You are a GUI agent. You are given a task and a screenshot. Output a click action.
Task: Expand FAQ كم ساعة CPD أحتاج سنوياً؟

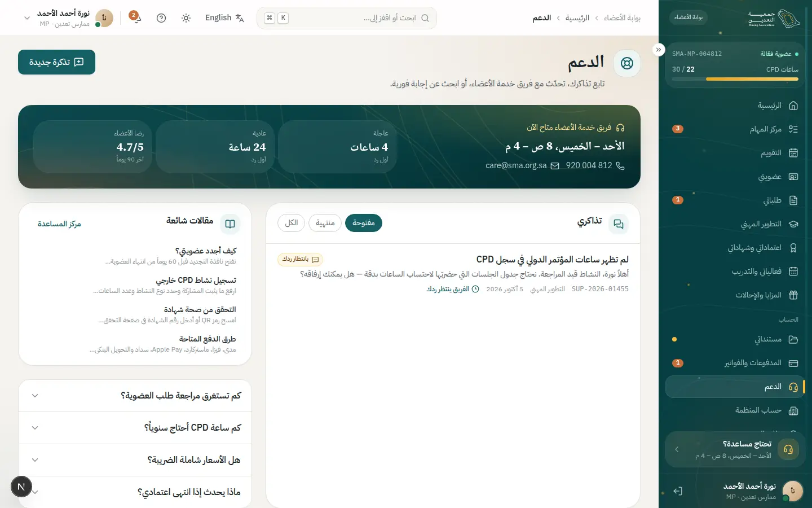point(135,428)
